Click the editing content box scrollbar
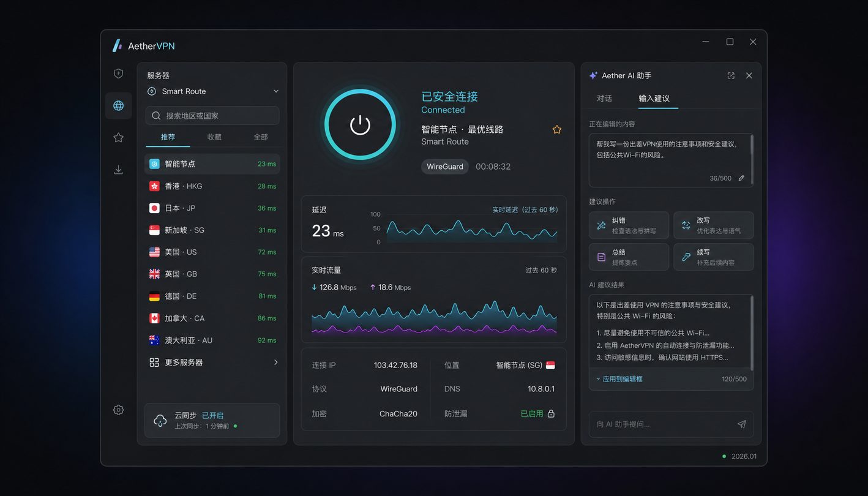Viewport: 868px width, 496px height. 752,159
